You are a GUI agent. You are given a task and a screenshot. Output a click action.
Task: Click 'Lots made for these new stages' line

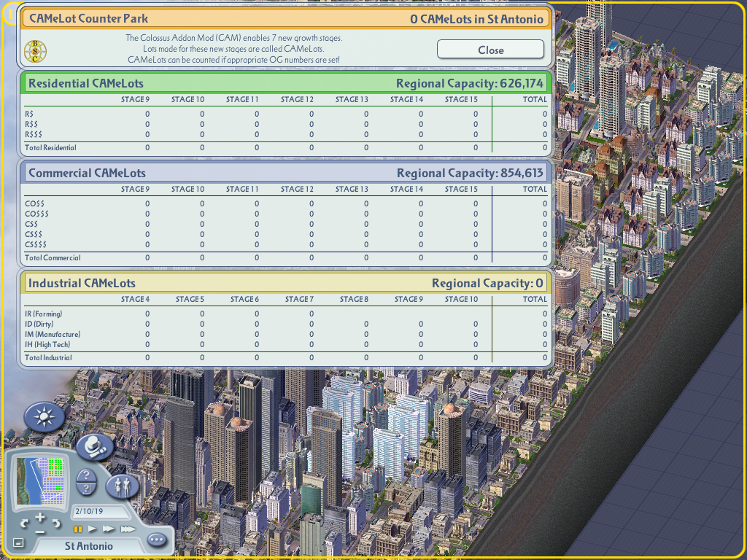tap(234, 49)
